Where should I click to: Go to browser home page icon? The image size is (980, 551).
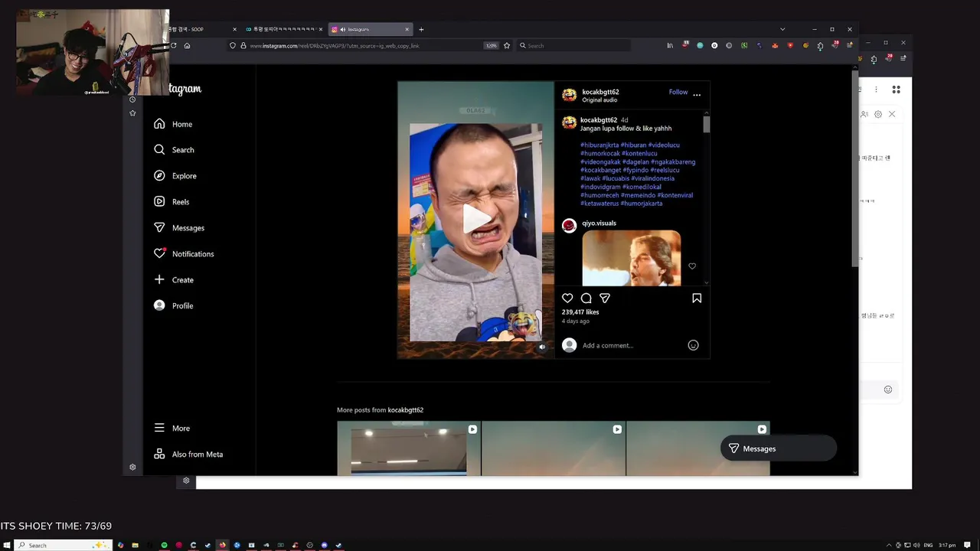[x=187, y=46]
